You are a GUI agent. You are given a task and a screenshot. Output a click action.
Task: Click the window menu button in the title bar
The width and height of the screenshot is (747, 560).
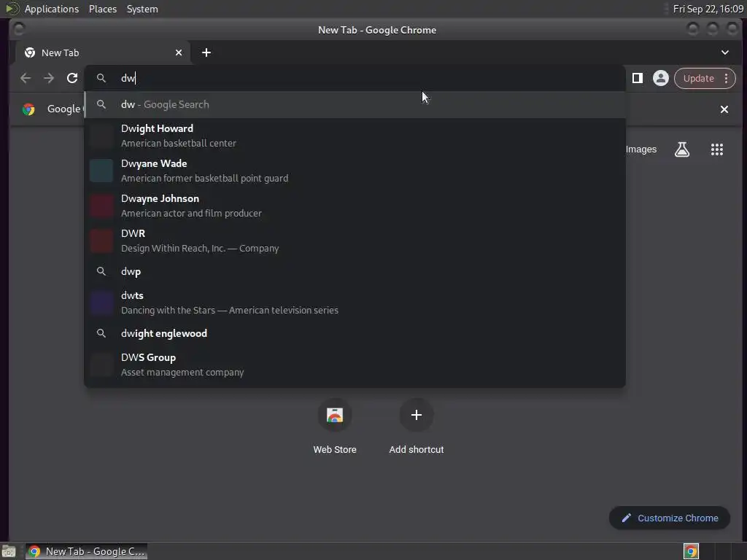18,29
